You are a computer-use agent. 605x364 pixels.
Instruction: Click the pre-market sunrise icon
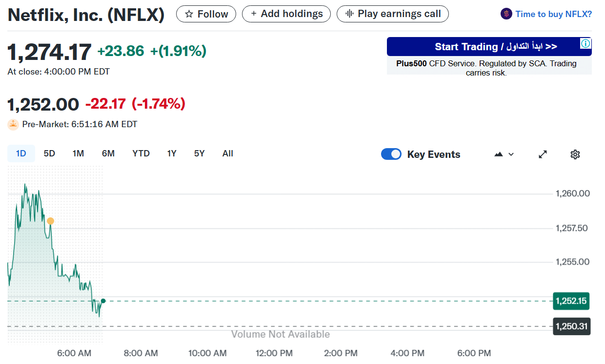(x=13, y=124)
